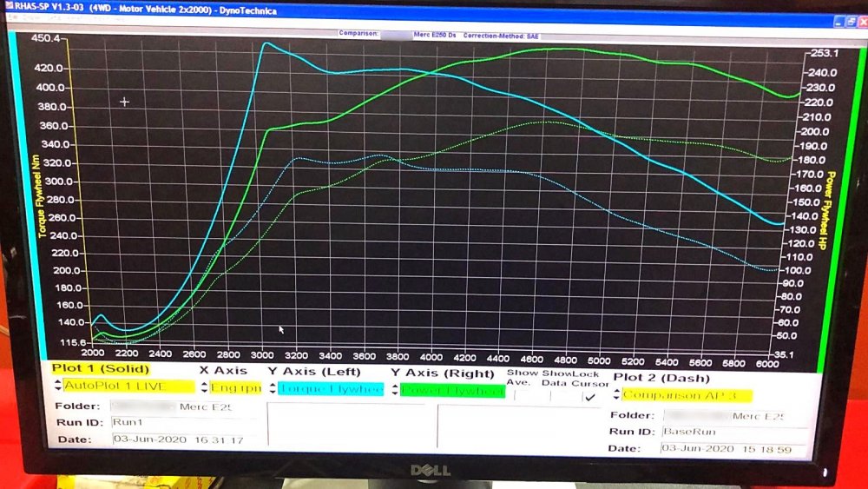
Task: Select the Plot 2 Date field
Action: coord(734,449)
